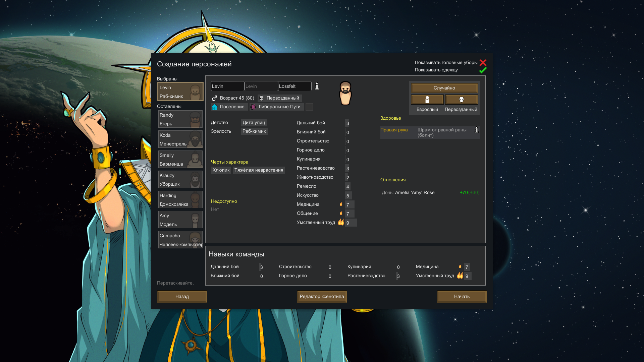Click the first name field Levin
The height and width of the screenshot is (362, 644).
[x=227, y=86]
